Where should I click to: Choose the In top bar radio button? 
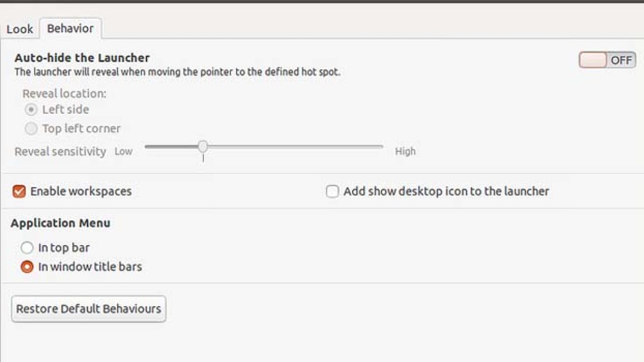point(27,248)
